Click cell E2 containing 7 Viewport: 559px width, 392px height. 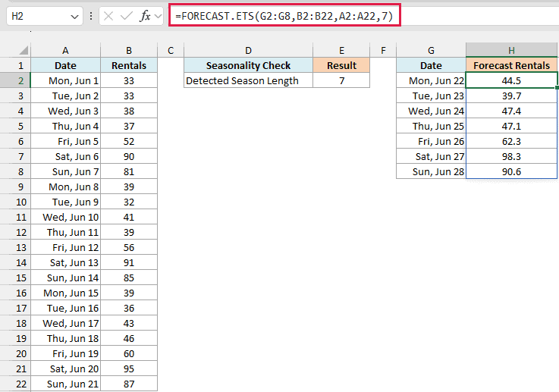tap(341, 80)
